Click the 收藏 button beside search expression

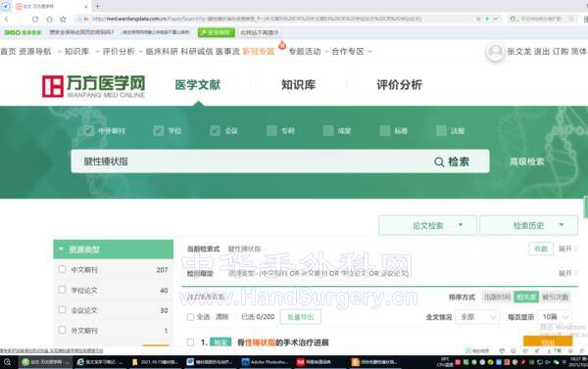(541, 249)
